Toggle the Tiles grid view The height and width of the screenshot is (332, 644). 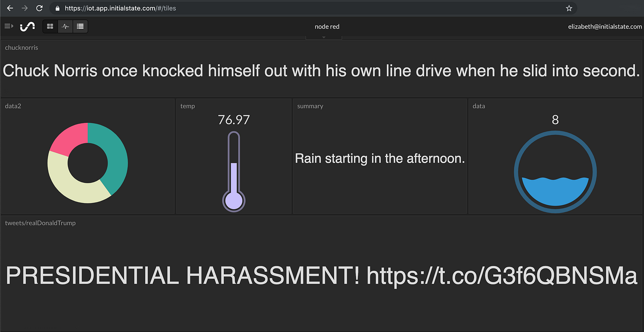pos(50,26)
